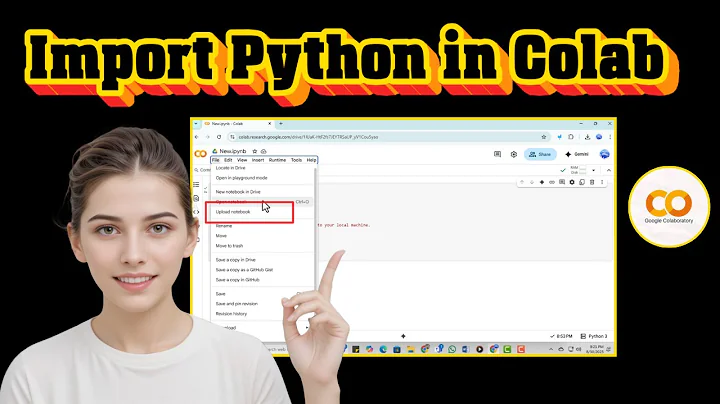The image size is (720, 404).
Task: Show hidden system tray icons chevron
Action: click(551, 349)
